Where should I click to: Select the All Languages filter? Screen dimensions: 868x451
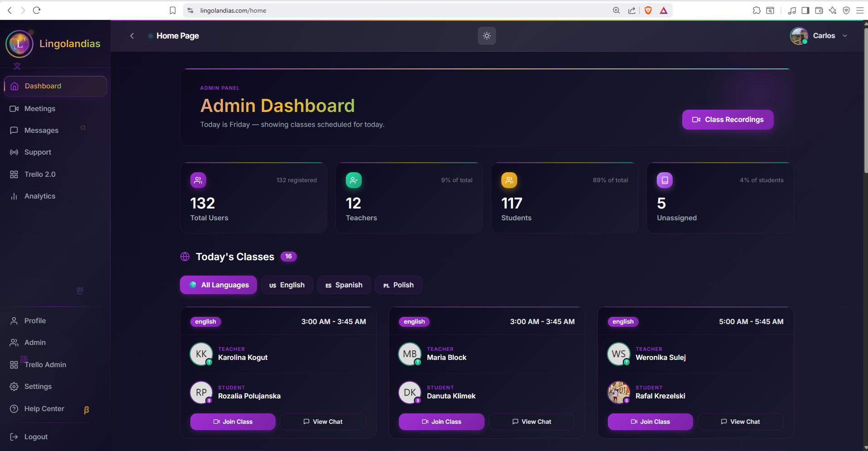218,285
